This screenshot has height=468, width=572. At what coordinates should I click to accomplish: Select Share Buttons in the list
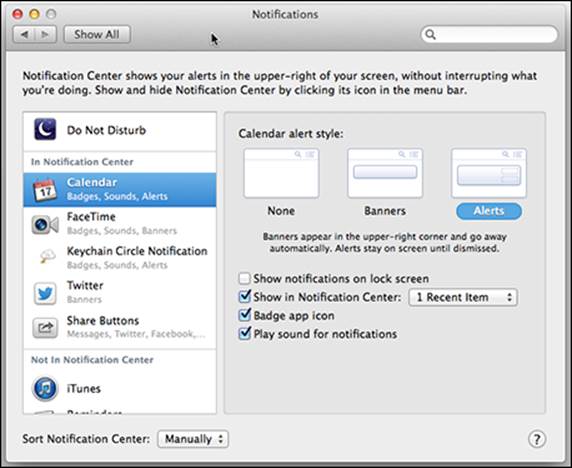tap(120, 327)
